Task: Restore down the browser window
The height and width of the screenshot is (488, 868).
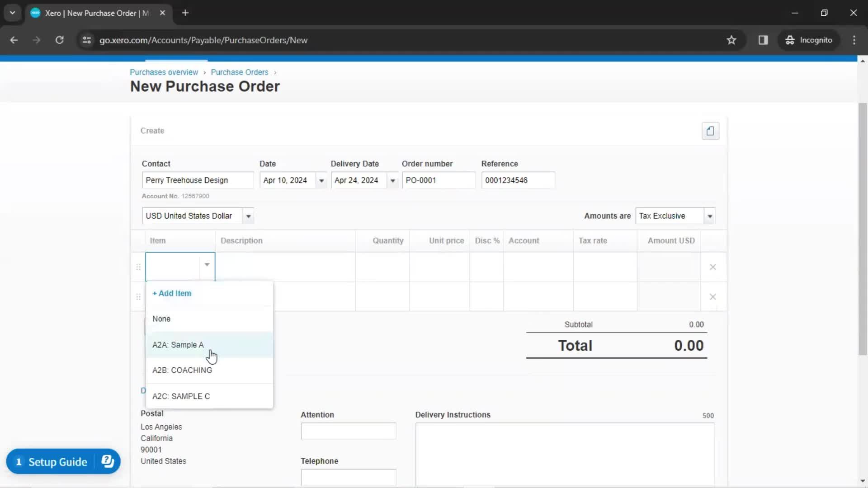Action: (824, 13)
